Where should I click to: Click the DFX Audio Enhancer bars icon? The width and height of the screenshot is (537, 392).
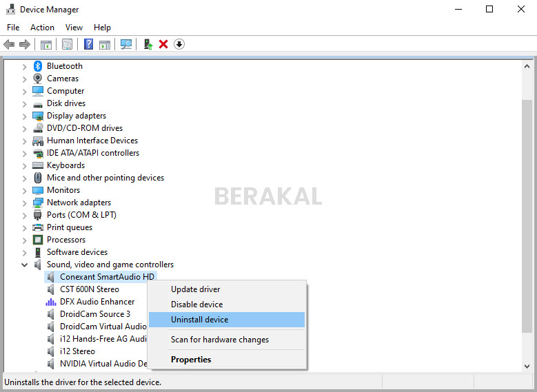click(x=51, y=302)
